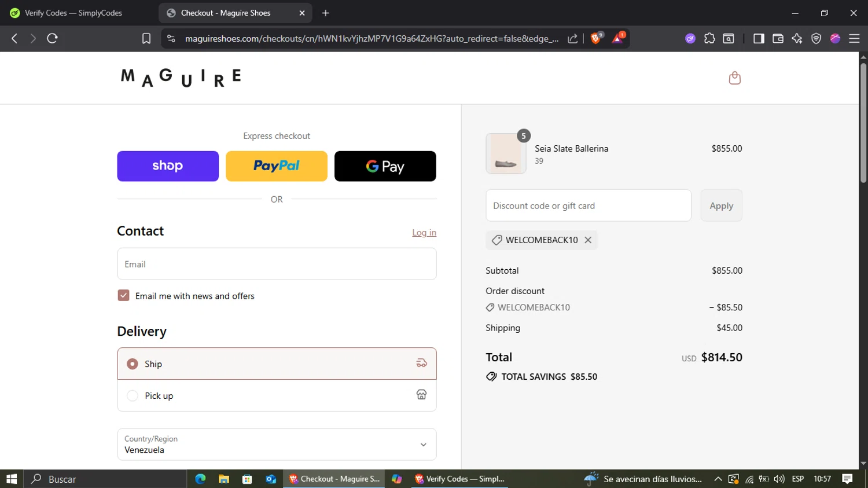Switch to Checkout - Maguire taskbar window
The image size is (868, 488).
point(334,479)
